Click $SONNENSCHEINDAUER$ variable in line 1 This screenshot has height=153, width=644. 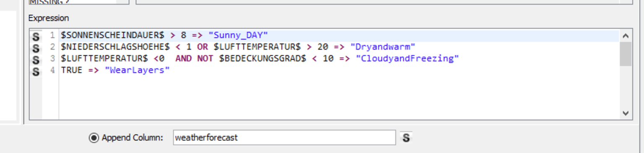pos(112,35)
